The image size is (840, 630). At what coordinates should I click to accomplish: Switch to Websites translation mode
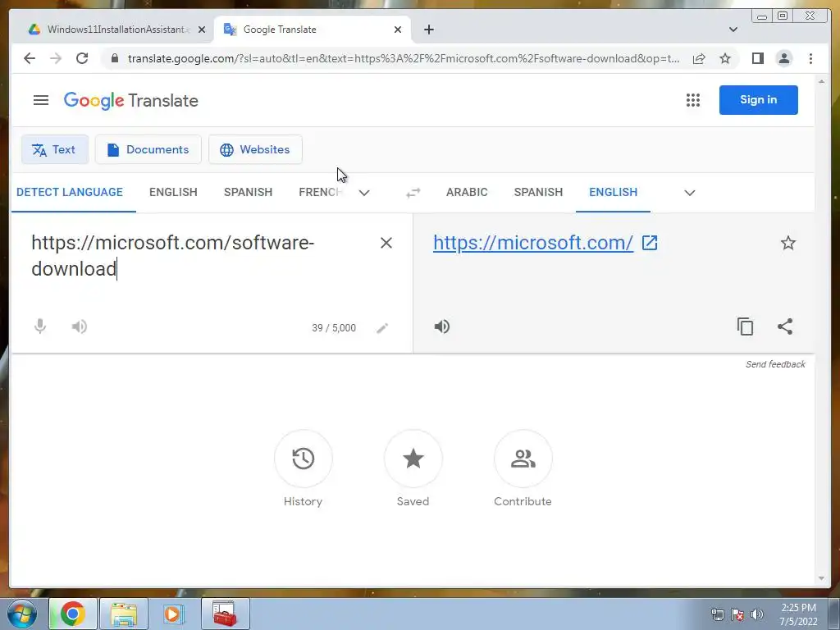[255, 149]
